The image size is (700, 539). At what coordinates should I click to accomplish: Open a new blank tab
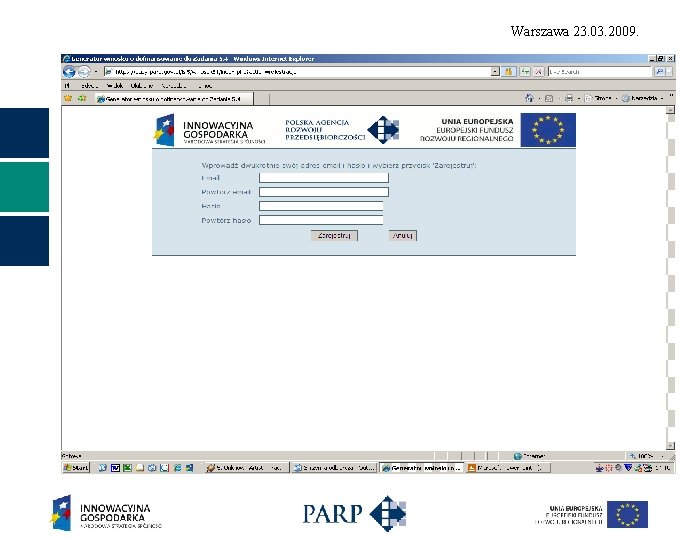262,99
